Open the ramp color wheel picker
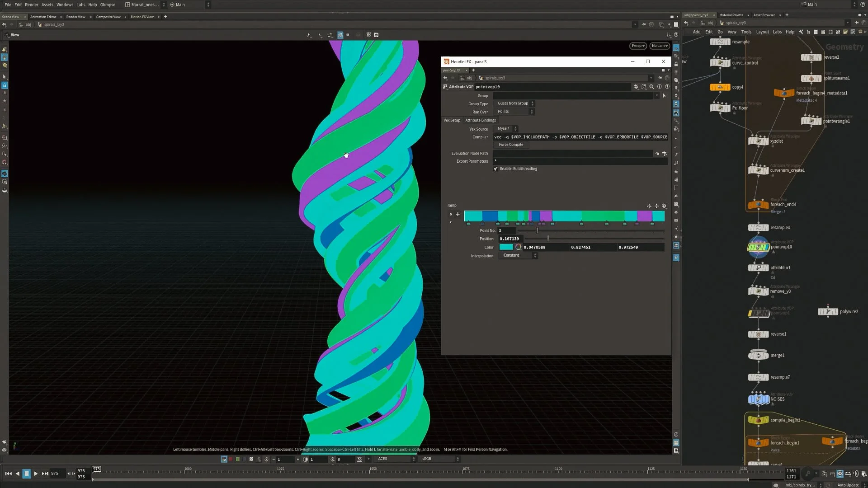The width and height of the screenshot is (868, 488). point(519,247)
